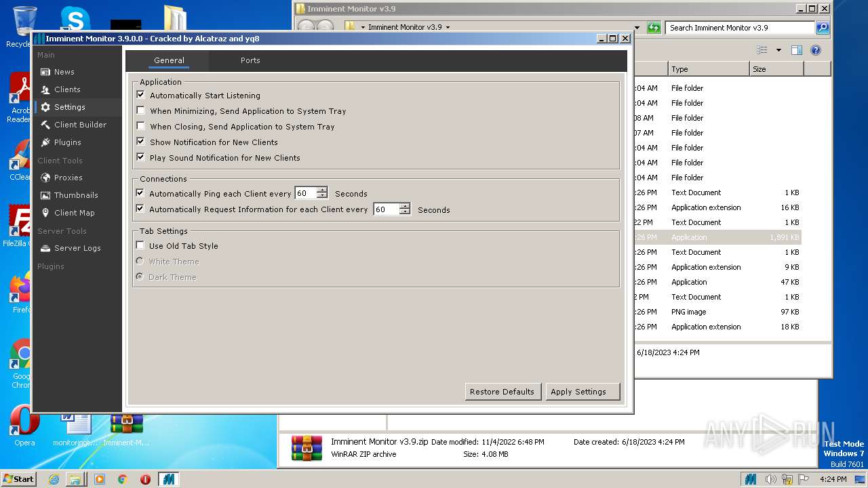Launch Opera from taskbar
Image resolution: width=868 pixels, height=488 pixels.
[x=145, y=479]
